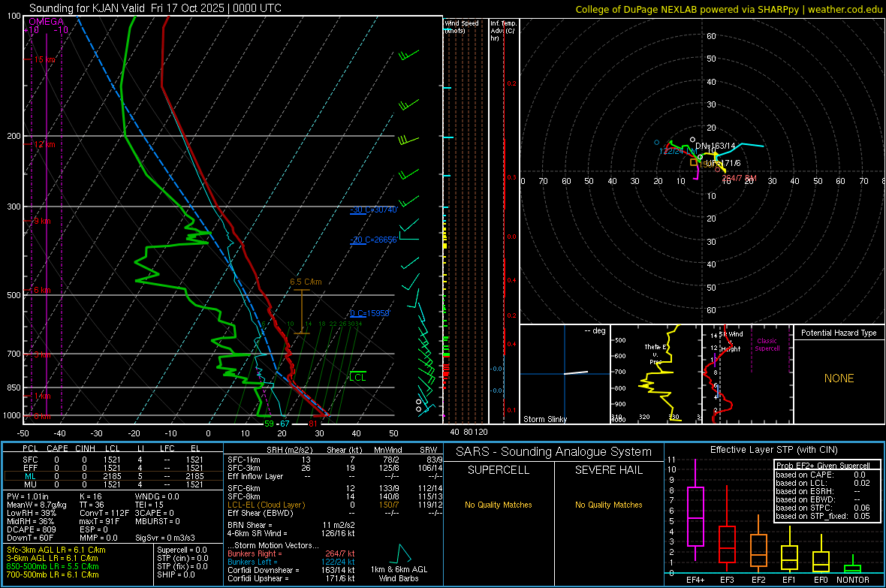Image resolution: width=886 pixels, height=588 pixels.
Task: Select the MU parcel row
Action: click(x=113, y=484)
